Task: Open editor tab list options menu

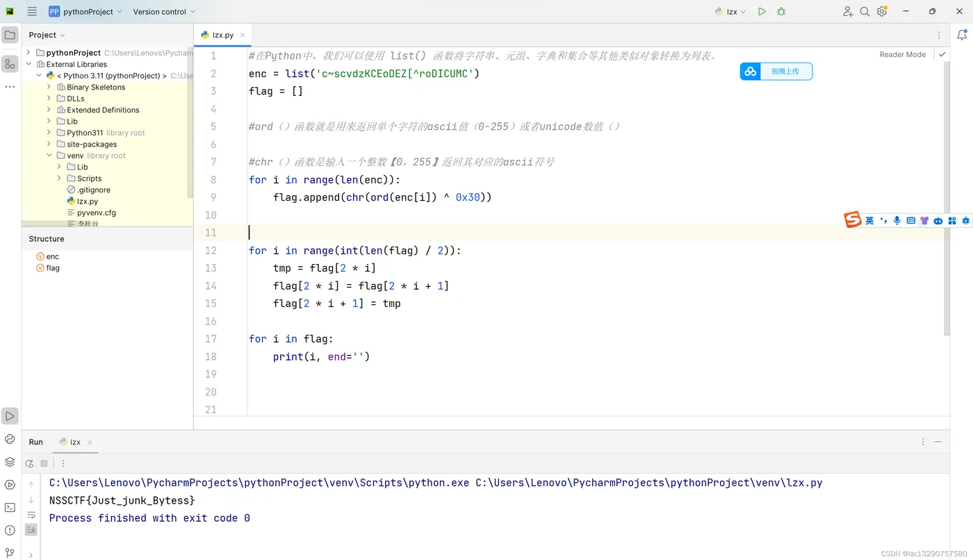Action: tap(940, 35)
